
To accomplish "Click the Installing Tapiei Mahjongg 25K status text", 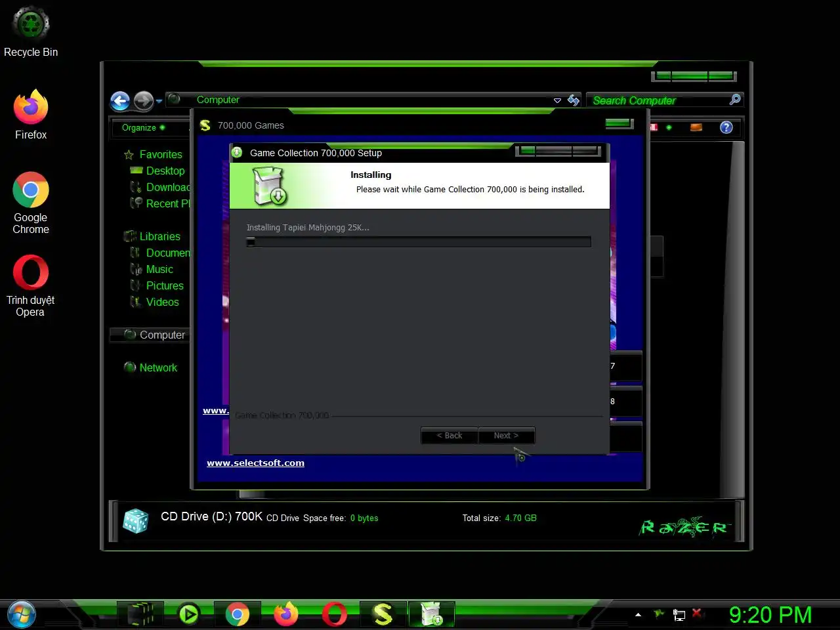I will tap(308, 228).
